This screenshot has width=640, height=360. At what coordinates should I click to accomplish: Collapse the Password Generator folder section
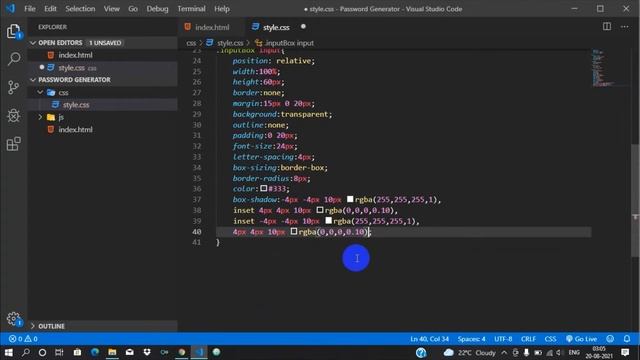pos(33,80)
